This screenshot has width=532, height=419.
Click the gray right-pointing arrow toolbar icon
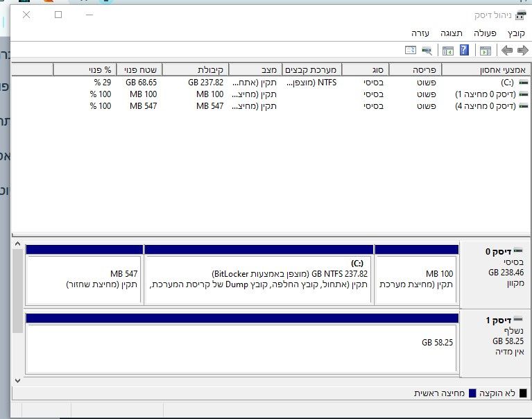(523, 51)
